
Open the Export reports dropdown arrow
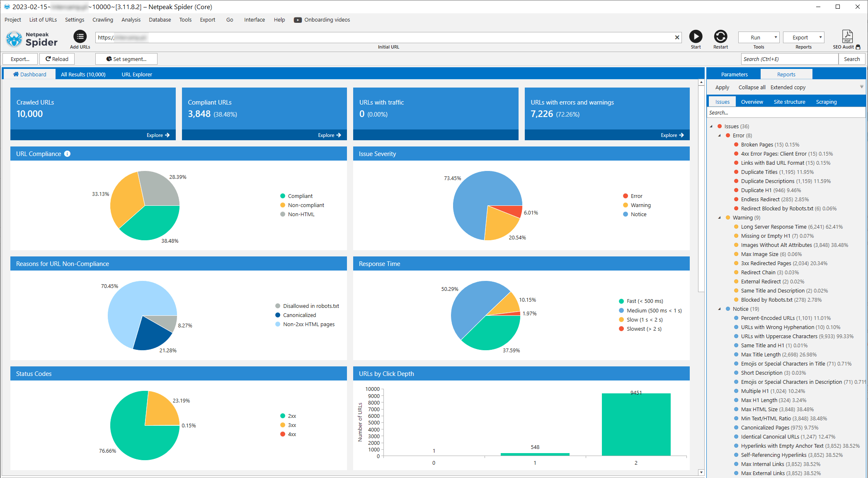[x=820, y=37]
